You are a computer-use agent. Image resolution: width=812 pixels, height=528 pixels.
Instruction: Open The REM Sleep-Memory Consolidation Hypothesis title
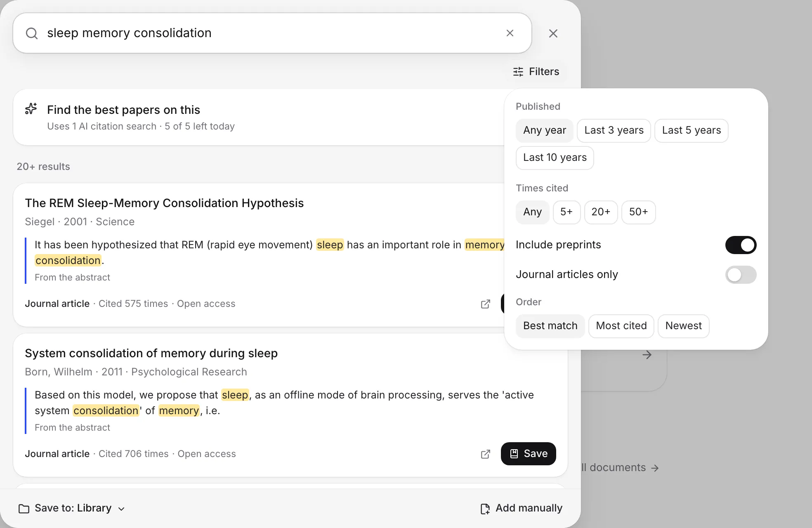(164, 203)
